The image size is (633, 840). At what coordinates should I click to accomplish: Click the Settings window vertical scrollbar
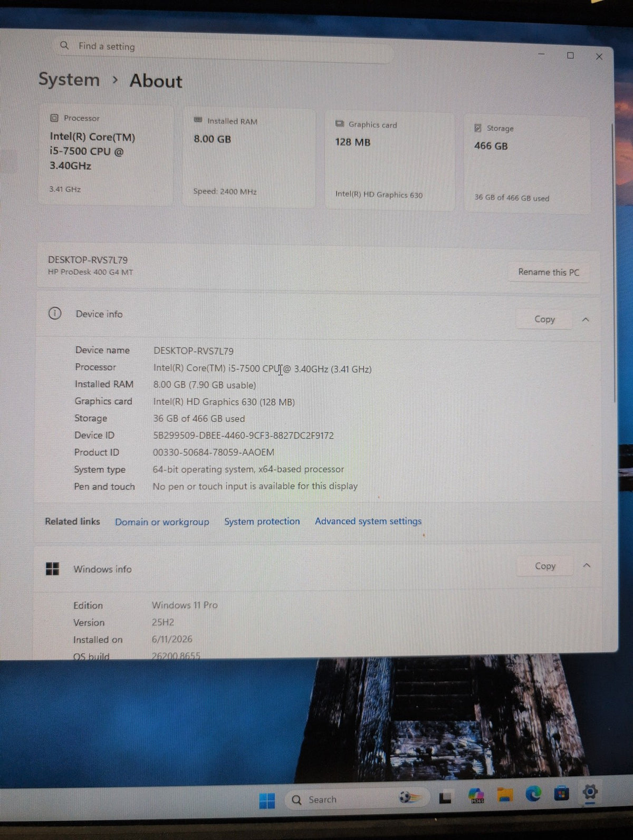(x=613, y=264)
